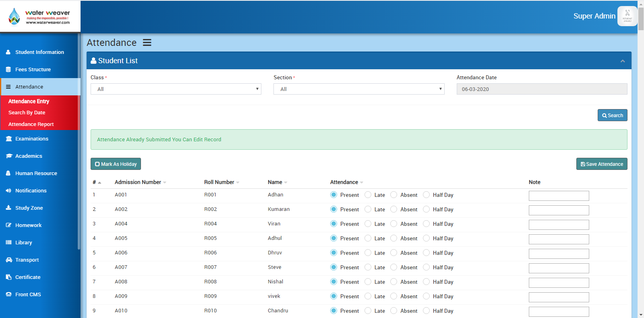
Task: Click the Save Attendance button
Action: click(601, 164)
